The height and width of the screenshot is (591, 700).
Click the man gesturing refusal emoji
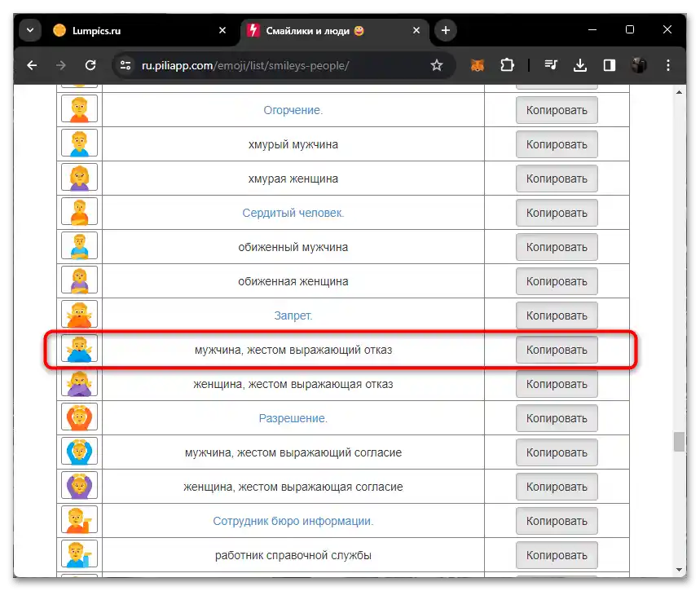(80, 350)
